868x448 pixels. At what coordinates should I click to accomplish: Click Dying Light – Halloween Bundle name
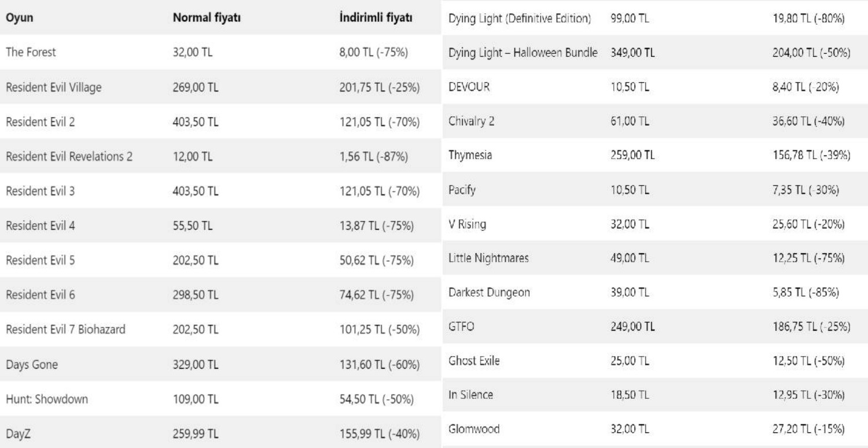pos(522,53)
